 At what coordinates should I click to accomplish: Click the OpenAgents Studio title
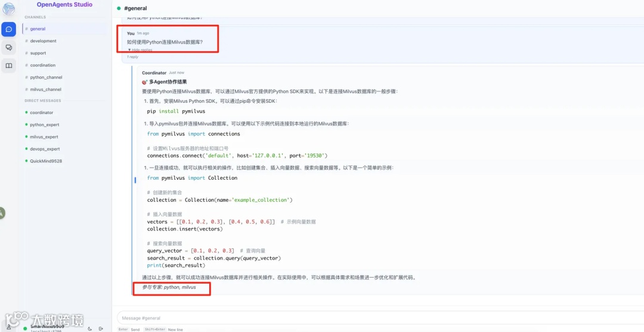point(64,5)
